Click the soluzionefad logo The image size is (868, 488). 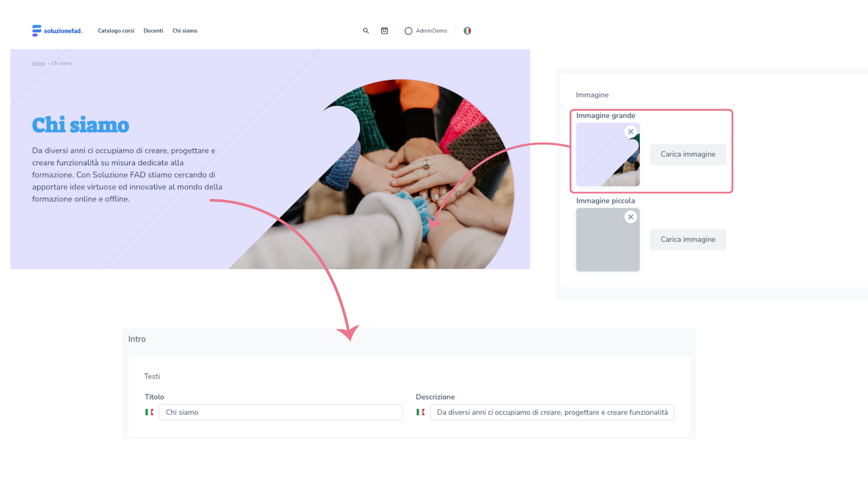[57, 31]
